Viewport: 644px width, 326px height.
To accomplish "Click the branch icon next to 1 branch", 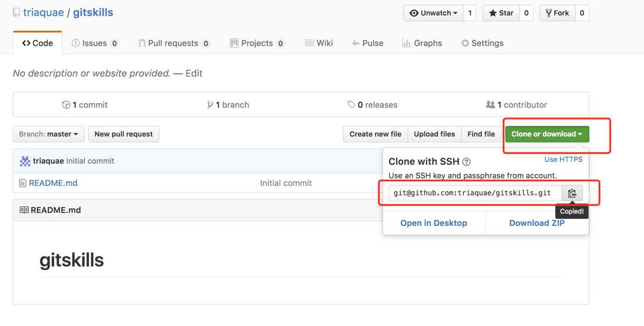I will point(210,105).
